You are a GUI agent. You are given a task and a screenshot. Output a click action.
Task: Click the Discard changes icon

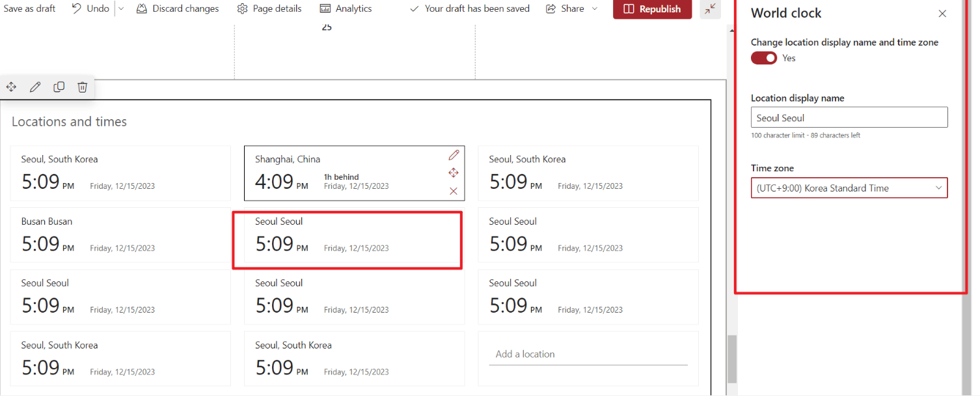pos(142,8)
